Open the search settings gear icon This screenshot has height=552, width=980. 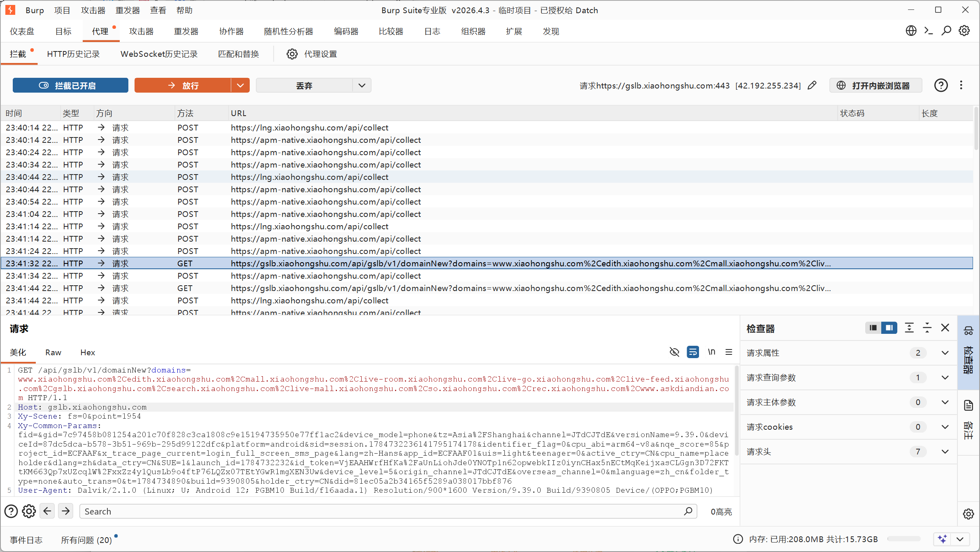pyautogui.click(x=29, y=511)
